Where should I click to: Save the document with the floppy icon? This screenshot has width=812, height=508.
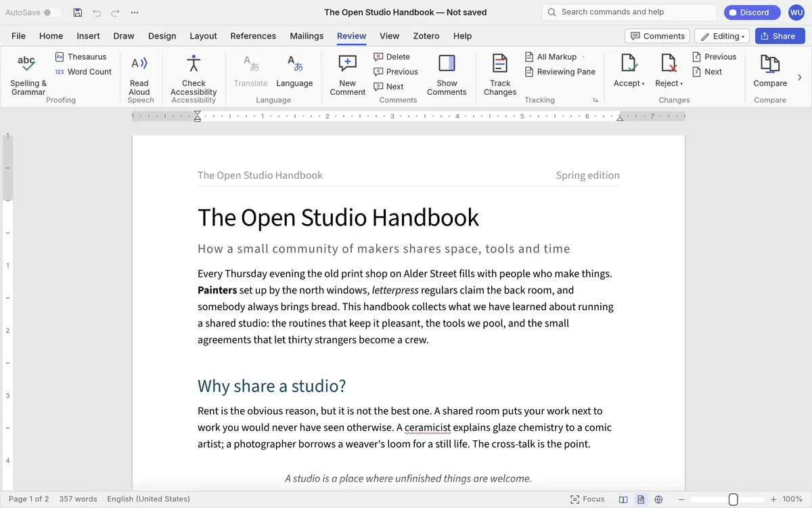point(78,12)
